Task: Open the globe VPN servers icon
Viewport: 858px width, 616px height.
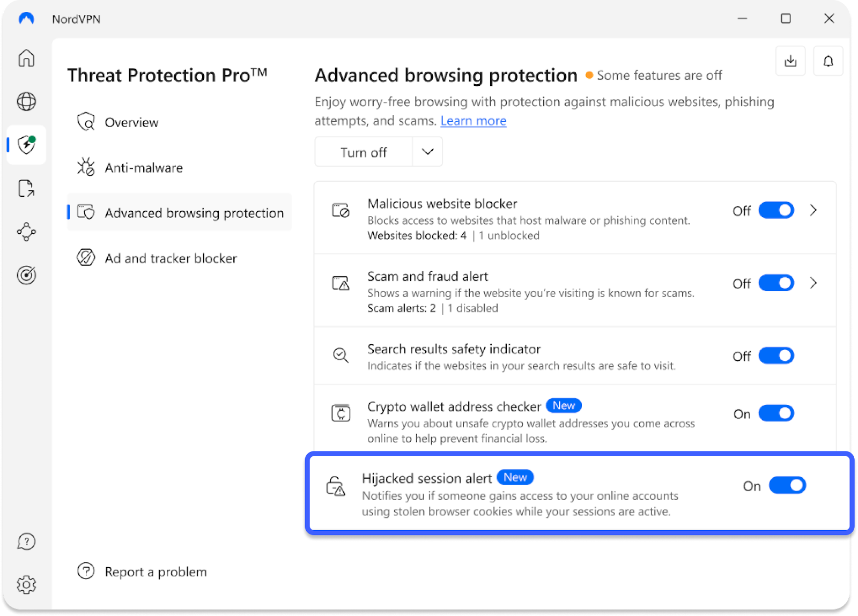Action: 26,101
